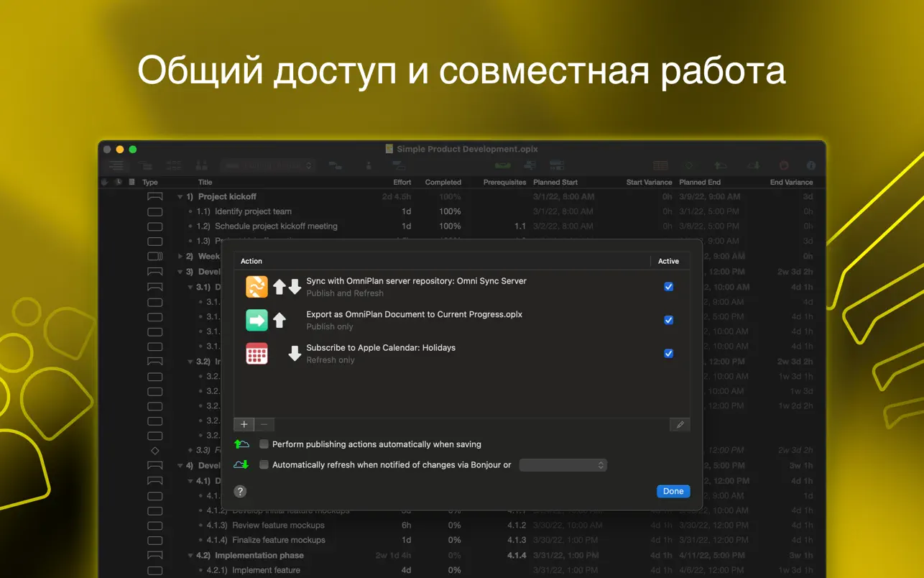This screenshot has height=578, width=924.
Task: Enable publishing actions automatically when saving
Action: 264,444
